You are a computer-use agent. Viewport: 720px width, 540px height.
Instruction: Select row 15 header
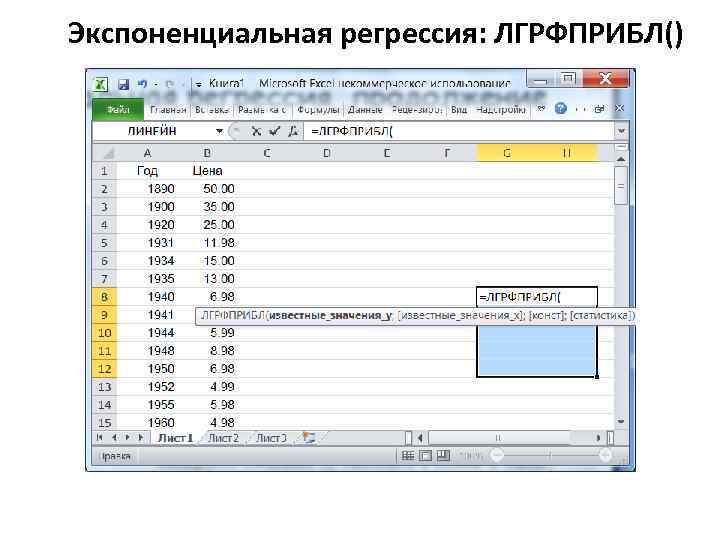click(105, 422)
